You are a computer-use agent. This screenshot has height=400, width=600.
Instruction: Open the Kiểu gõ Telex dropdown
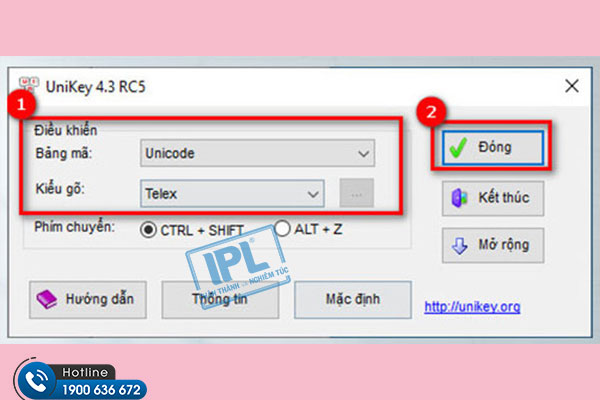pos(232,194)
